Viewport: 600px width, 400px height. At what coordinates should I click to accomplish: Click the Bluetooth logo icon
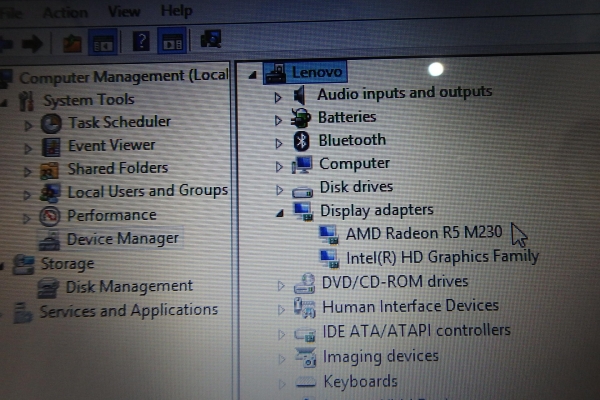click(x=302, y=141)
